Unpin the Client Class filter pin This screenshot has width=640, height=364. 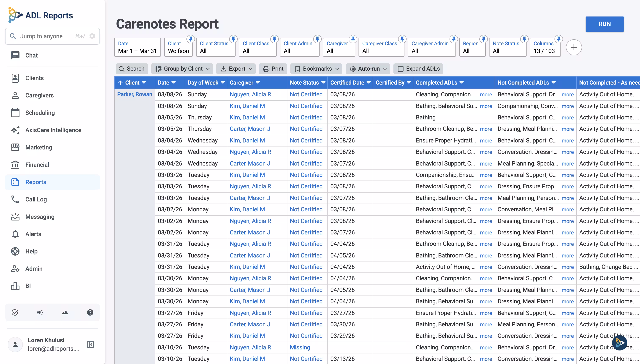pos(274,39)
